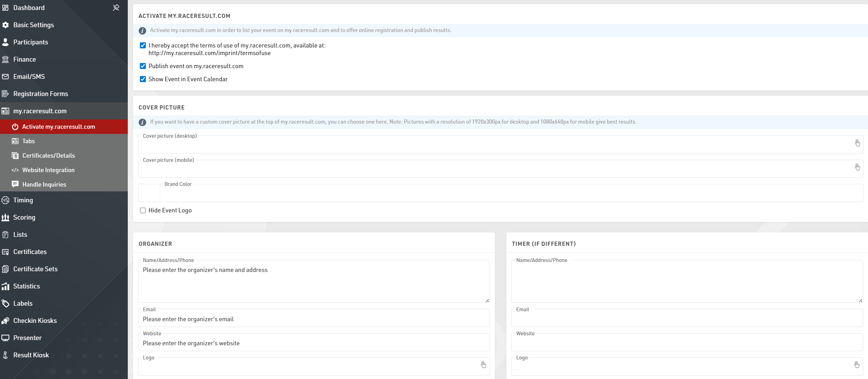
Task: Open Certificates/Details submenu entry
Action: 48,156
